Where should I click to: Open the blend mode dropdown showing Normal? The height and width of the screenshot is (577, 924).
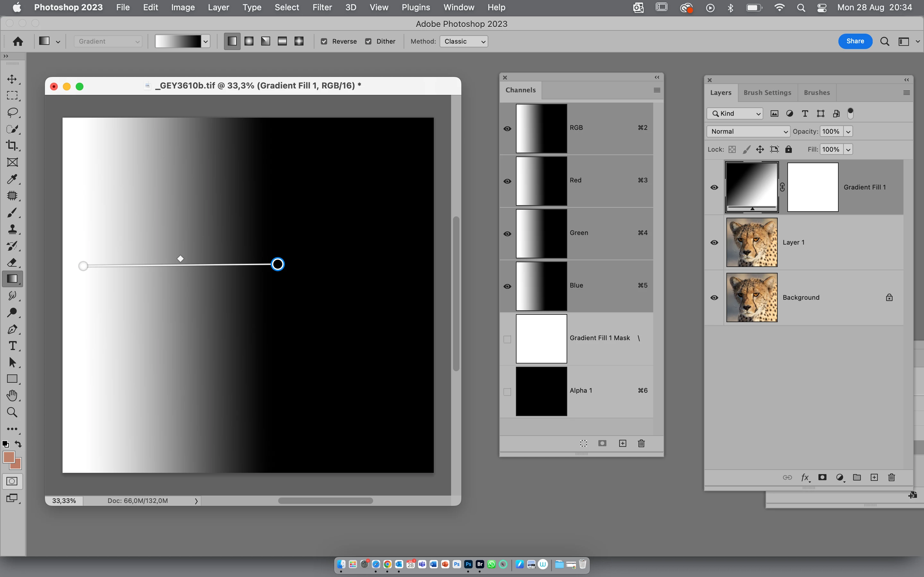[748, 131]
